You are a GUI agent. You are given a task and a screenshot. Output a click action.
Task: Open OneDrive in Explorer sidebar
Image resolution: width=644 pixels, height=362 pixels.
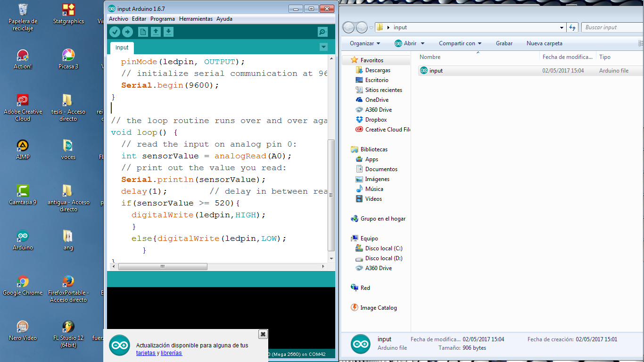click(377, 100)
